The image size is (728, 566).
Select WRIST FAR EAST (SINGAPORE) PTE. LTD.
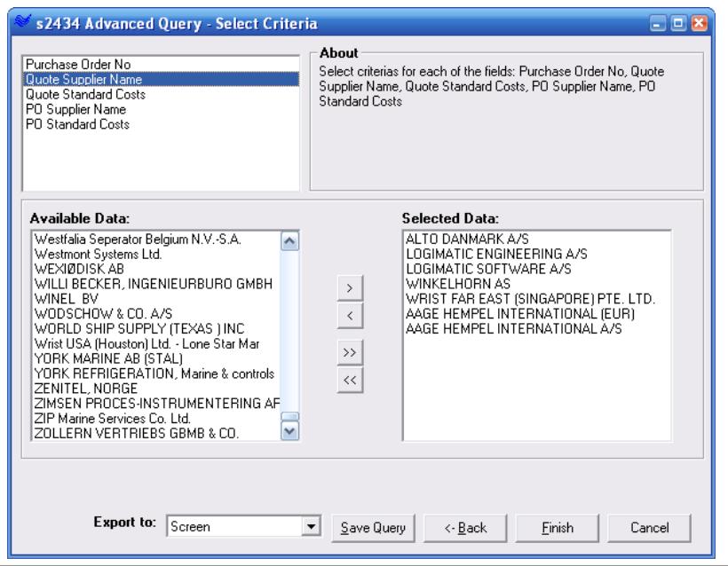[x=537, y=299]
